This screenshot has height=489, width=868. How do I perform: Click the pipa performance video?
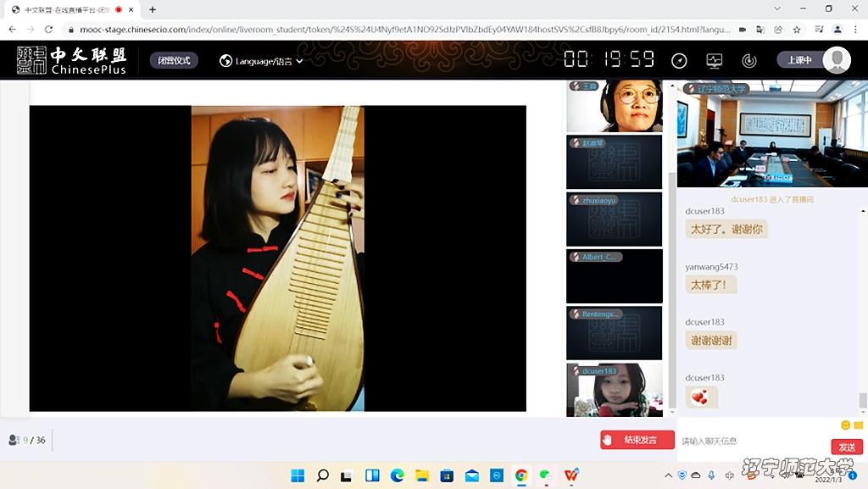(x=278, y=258)
